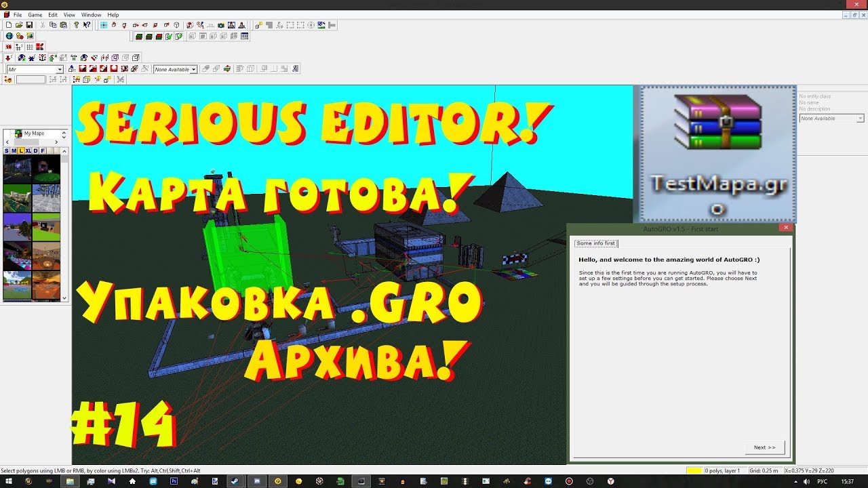
Task: Open the 'Mir' dropdown list
Action: pos(60,69)
